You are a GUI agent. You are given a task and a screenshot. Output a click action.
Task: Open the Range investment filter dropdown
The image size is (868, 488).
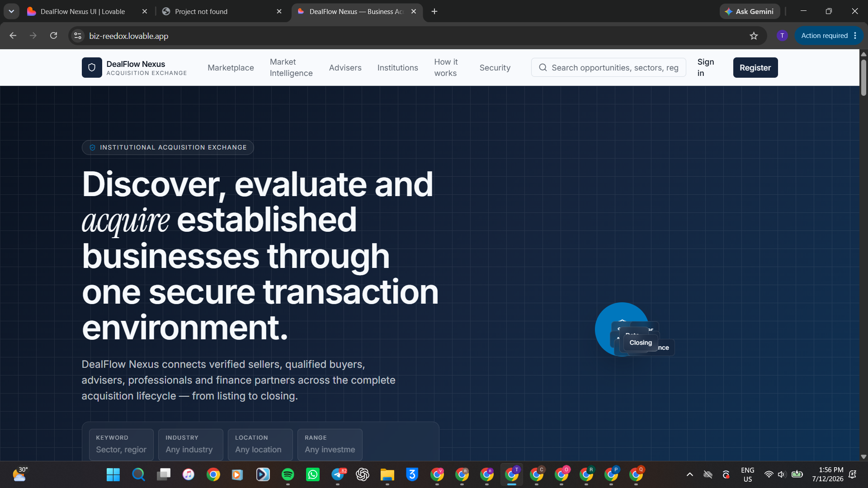(330, 445)
